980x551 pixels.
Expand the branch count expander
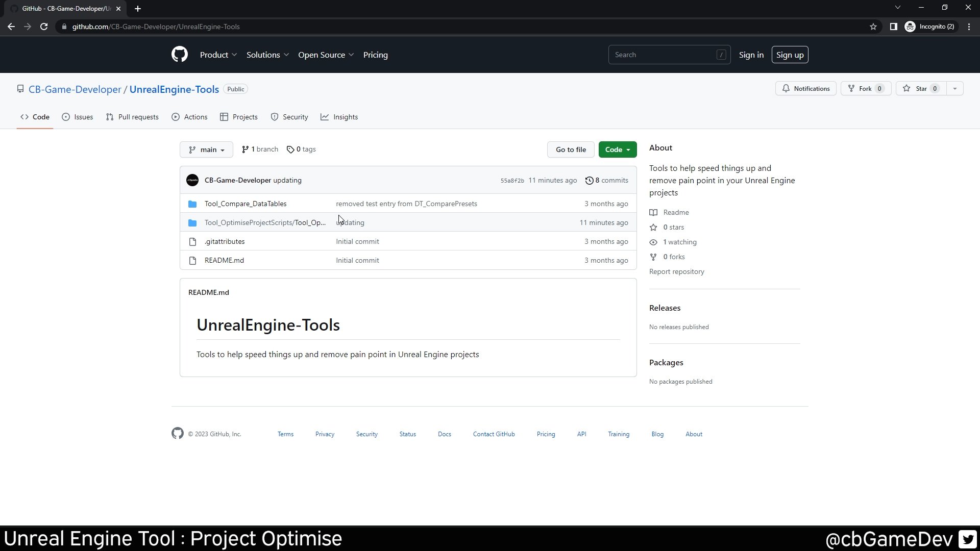[260, 148]
